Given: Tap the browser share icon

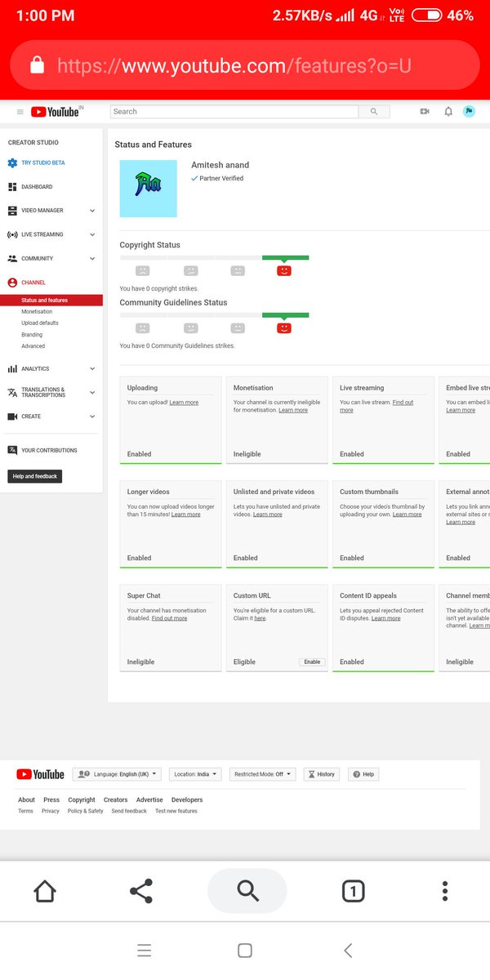Looking at the screenshot, I should pyautogui.click(x=141, y=891).
